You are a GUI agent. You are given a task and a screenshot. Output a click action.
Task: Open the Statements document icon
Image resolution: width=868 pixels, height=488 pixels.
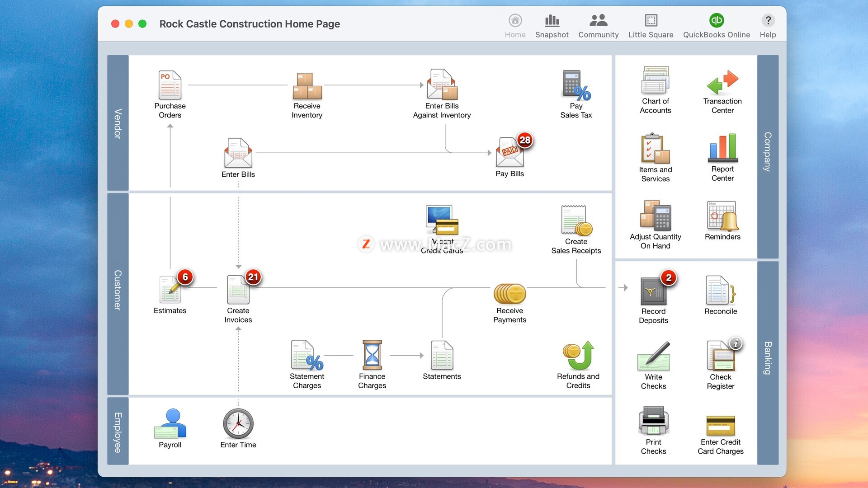coord(442,355)
